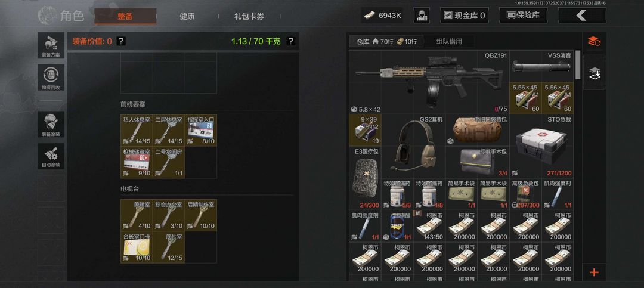
Task: Switch to the 健康 tab
Action: (x=187, y=17)
